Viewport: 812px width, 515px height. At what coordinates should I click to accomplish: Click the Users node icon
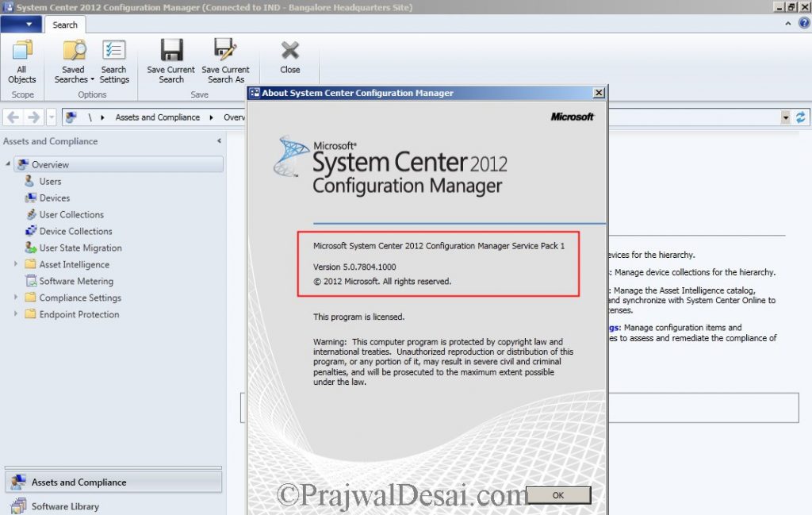point(29,181)
